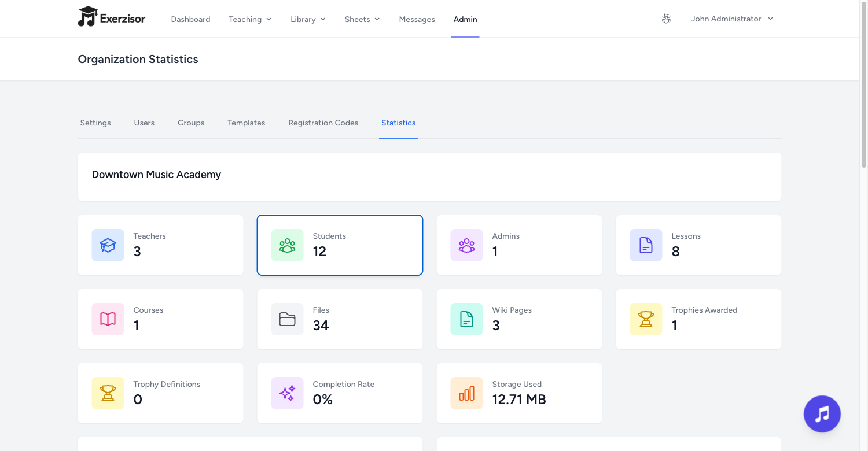Click the green Students group icon
Viewport: 868px width, 451px height.
287,245
